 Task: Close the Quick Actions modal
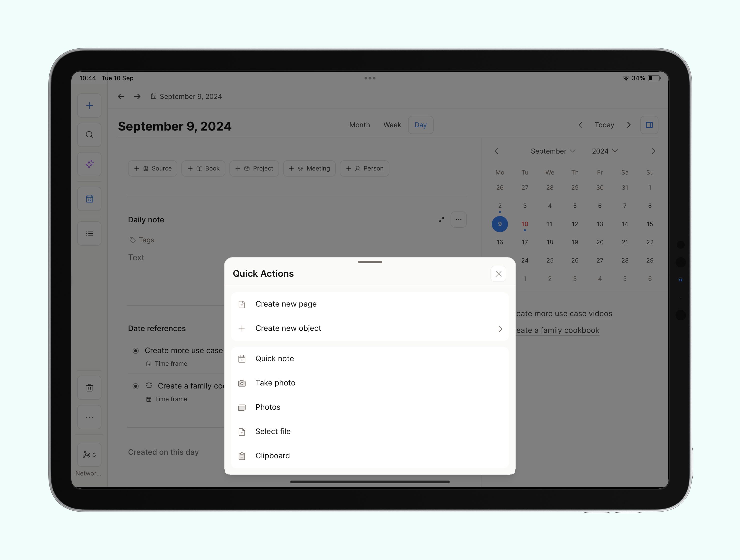click(498, 273)
